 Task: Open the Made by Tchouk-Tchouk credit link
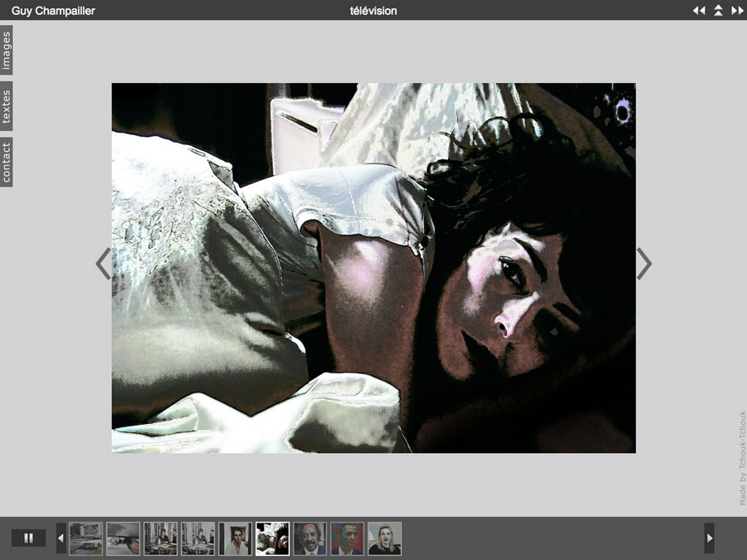(742, 458)
